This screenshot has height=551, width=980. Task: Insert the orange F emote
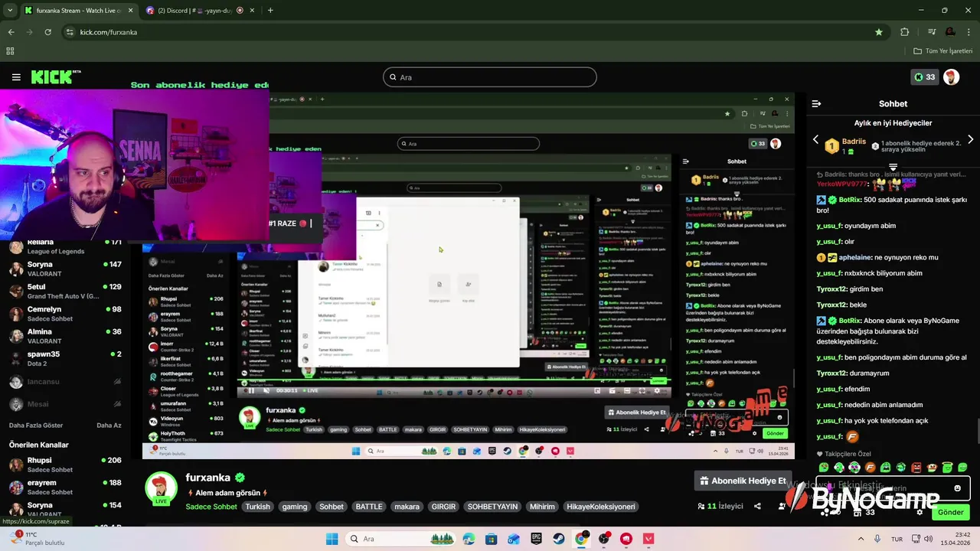[x=870, y=468]
